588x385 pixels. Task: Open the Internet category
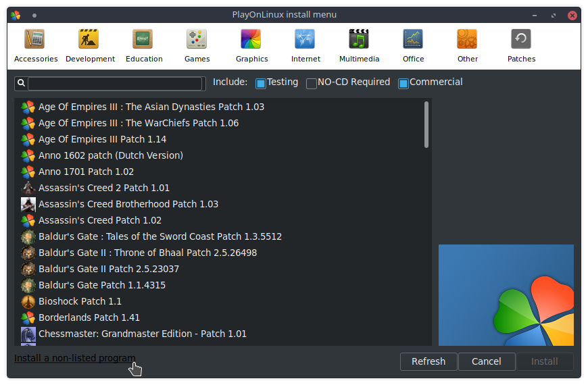coord(305,46)
